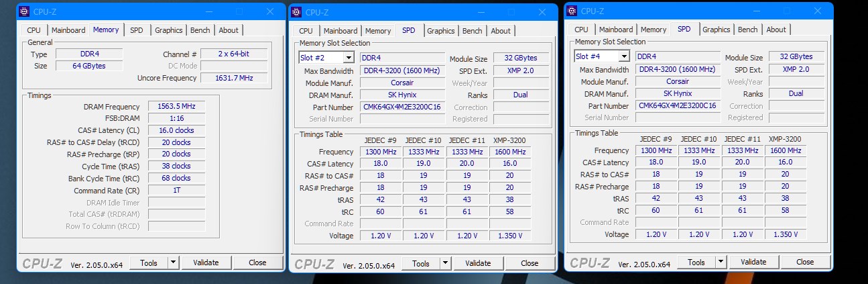Click the Tools button in the Slot #2 window
Viewport: 868px width, 284px height.
coord(420,264)
